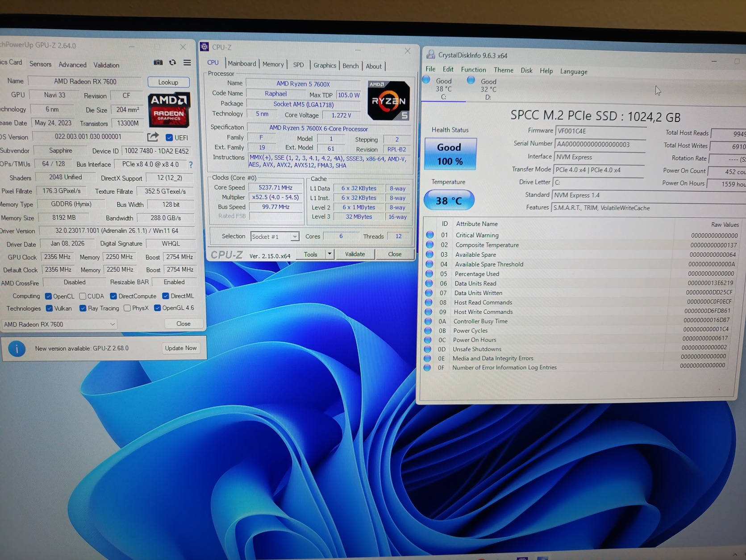
Task: Open the AMD Radeon RX 7600 GPU selector dropdown
Action: tap(59, 324)
